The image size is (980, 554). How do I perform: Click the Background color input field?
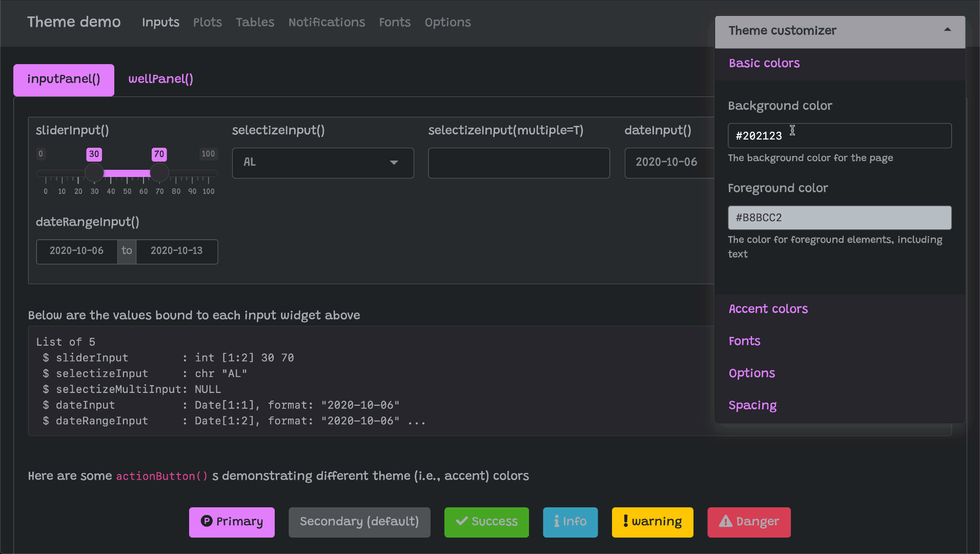tap(840, 136)
